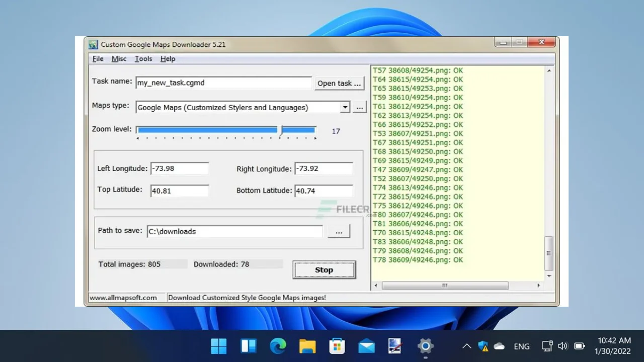Click the ENG language indicator
Image resolution: width=644 pixels, height=362 pixels.
coord(522,346)
